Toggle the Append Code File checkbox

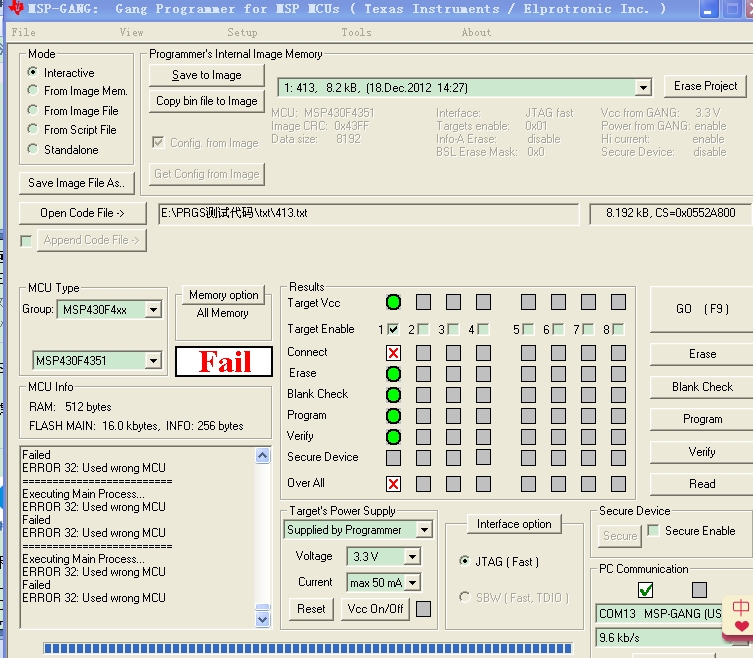26,241
